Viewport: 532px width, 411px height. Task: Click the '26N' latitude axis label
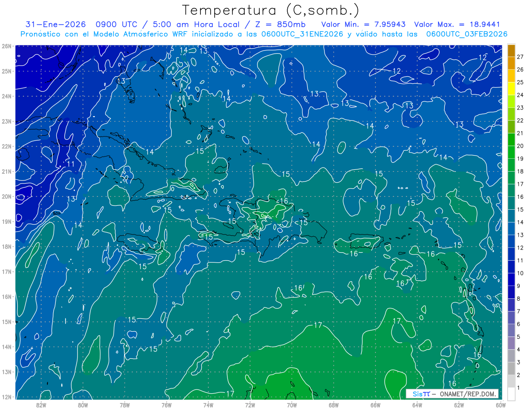(7, 46)
